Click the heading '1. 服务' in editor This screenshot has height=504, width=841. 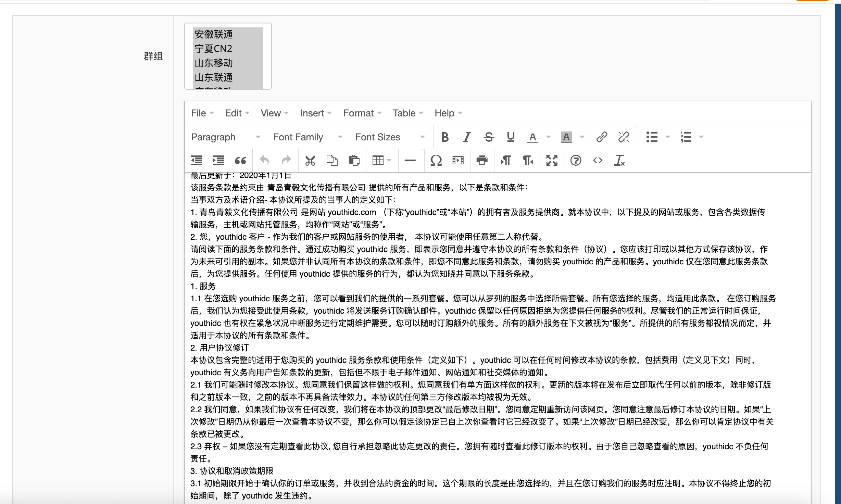tap(203, 286)
